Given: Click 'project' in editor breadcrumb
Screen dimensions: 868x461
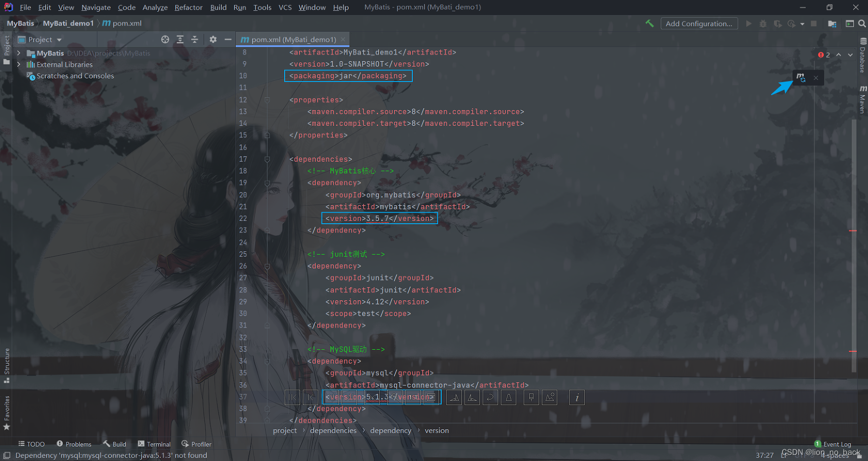Looking at the screenshot, I should [285, 431].
